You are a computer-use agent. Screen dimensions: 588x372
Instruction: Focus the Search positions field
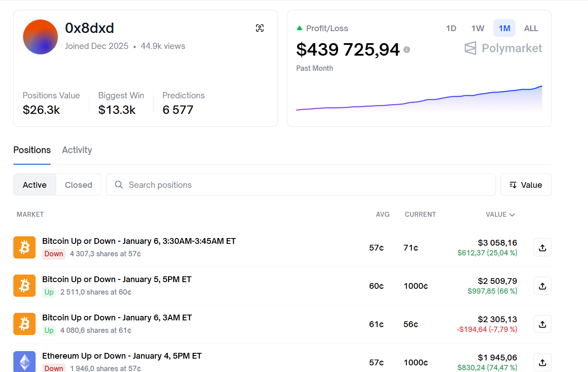point(301,185)
